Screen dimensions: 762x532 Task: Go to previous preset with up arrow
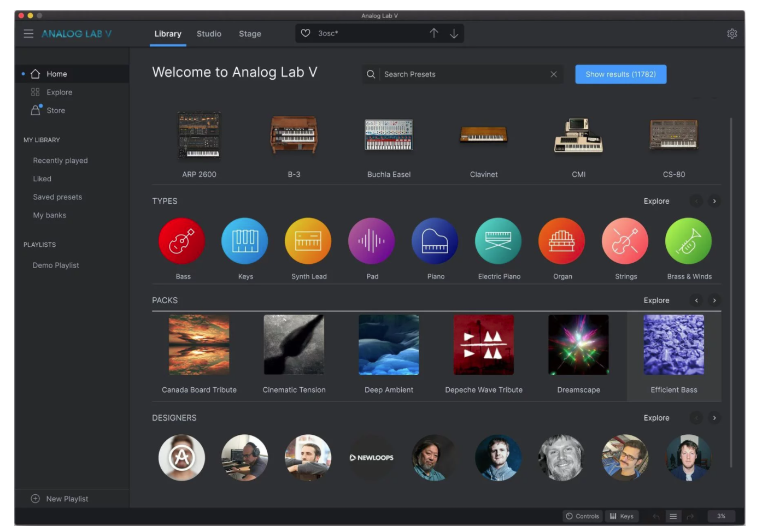click(433, 33)
